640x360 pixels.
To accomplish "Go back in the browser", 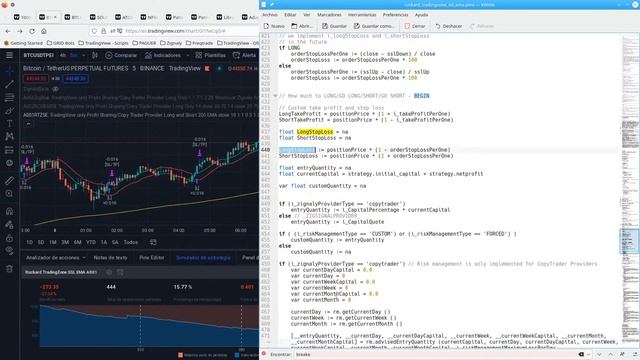I will tap(8, 31).
